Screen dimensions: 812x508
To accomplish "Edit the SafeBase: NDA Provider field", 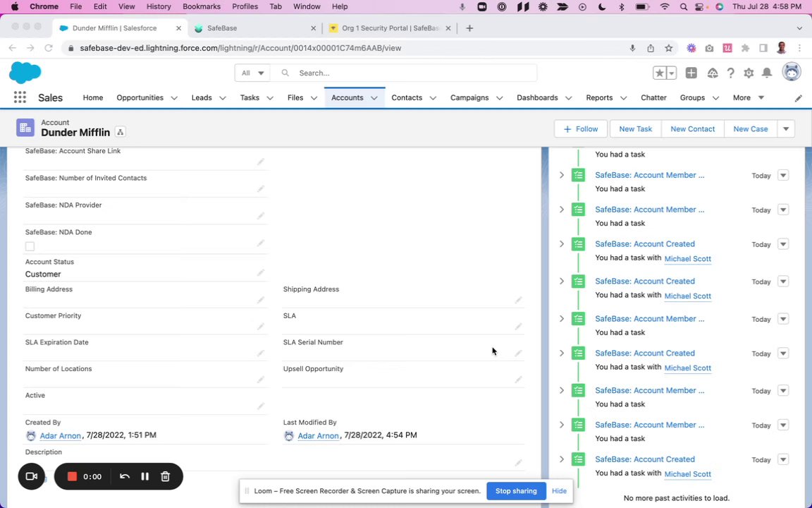I will click(x=261, y=216).
